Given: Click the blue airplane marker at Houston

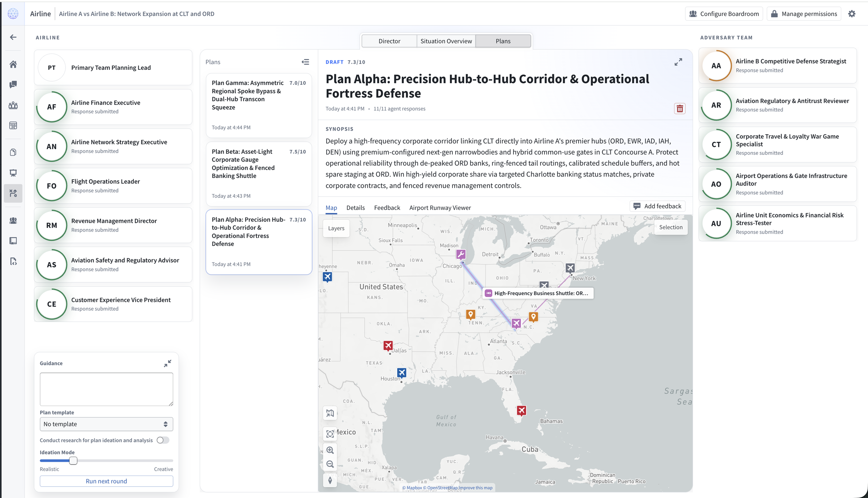Looking at the screenshot, I should pos(401,373).
